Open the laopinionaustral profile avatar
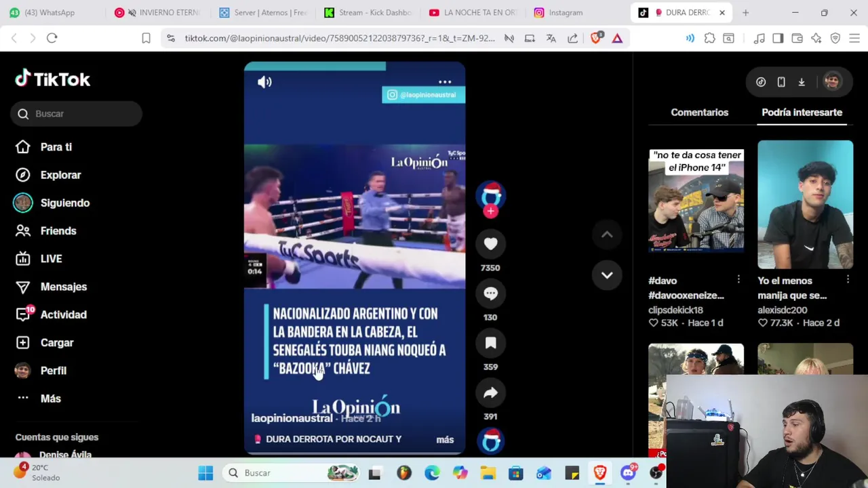 pos(490,195)
